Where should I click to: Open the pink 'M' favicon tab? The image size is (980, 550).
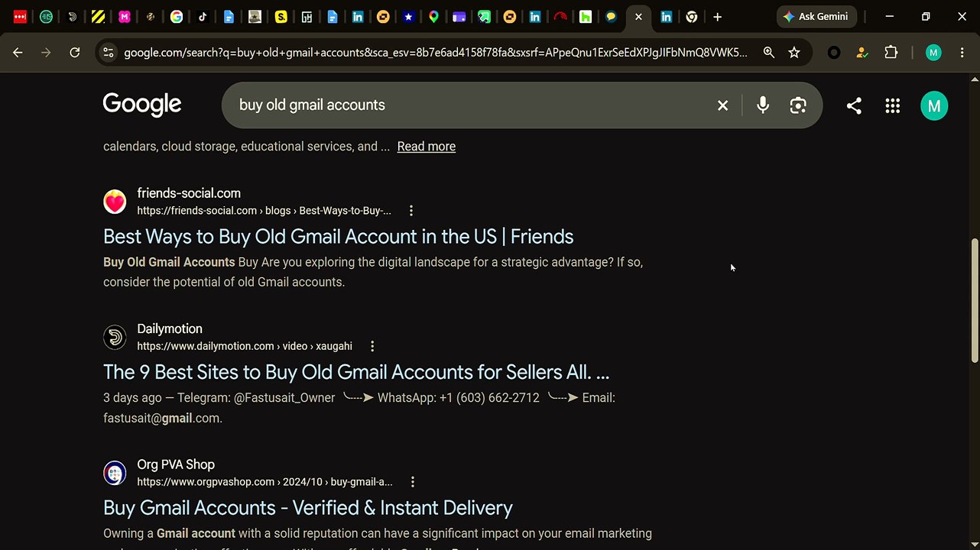tap(124, 17)
